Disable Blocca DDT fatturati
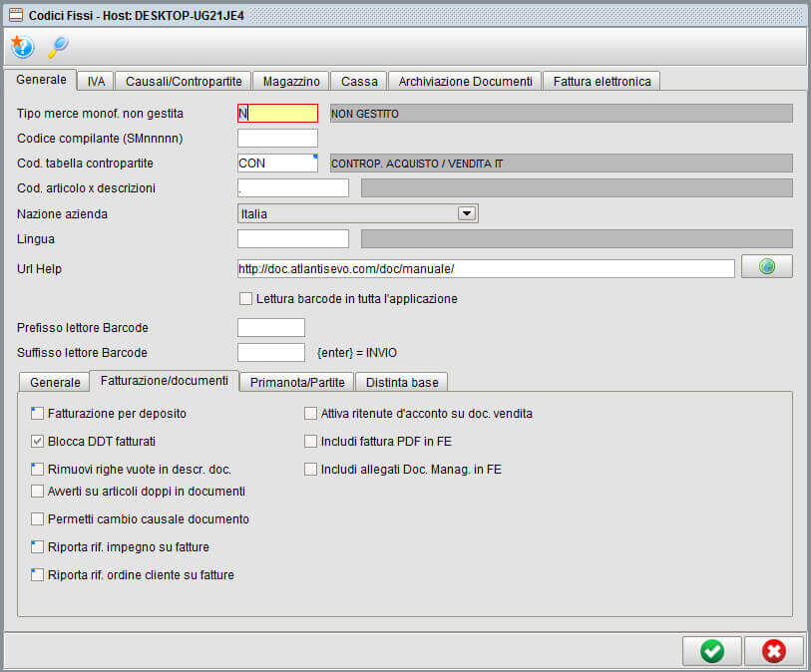The width and height of the screenshot is (811, 672). pos(37,441)
